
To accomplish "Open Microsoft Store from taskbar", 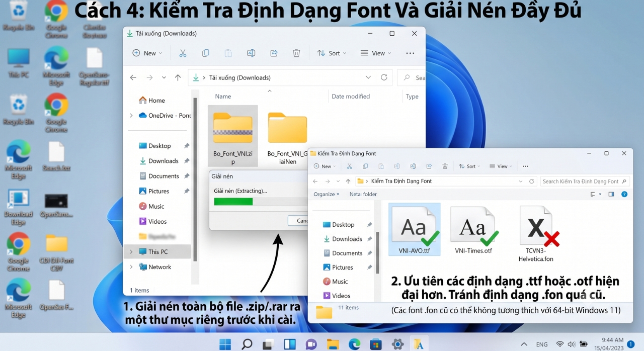I will coord(376,344).
